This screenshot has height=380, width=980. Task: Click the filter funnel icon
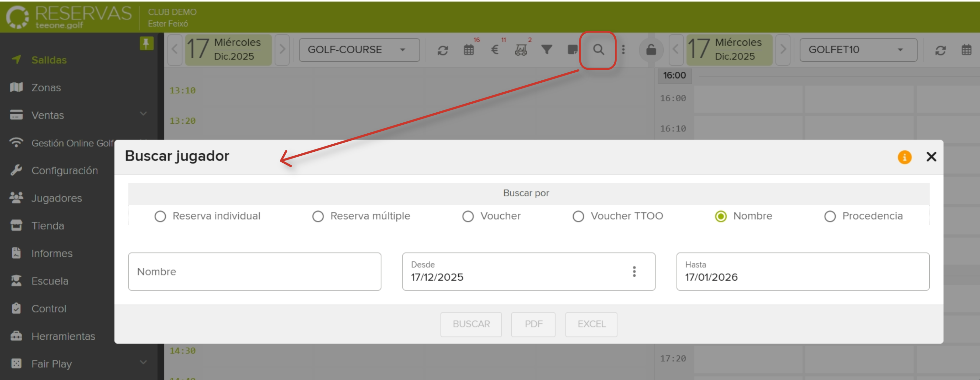point(546,50)
